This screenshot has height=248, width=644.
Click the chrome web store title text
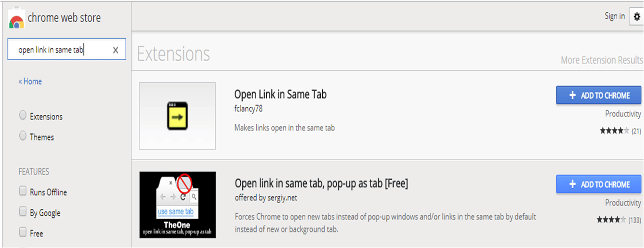tap(64, 18)
